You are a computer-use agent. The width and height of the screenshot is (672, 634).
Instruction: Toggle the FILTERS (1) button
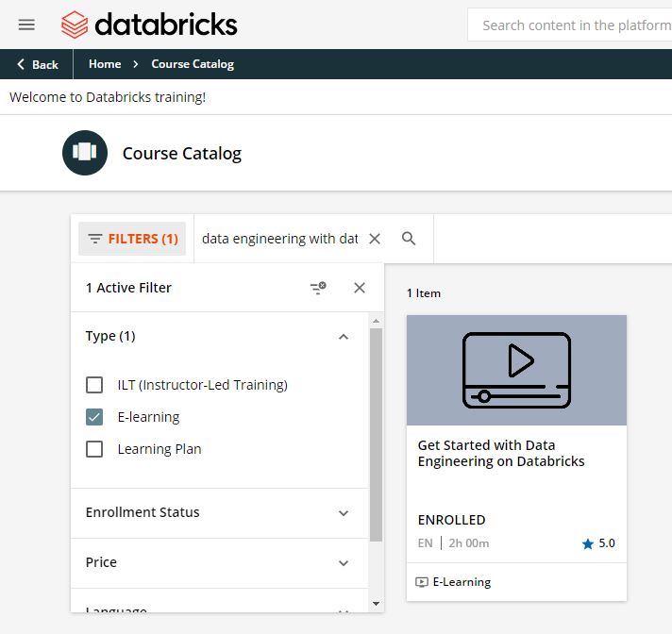(132, 239)
